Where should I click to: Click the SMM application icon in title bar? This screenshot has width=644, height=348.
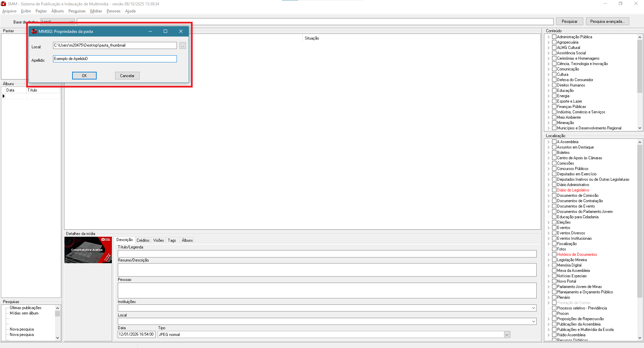click(4, 4)
